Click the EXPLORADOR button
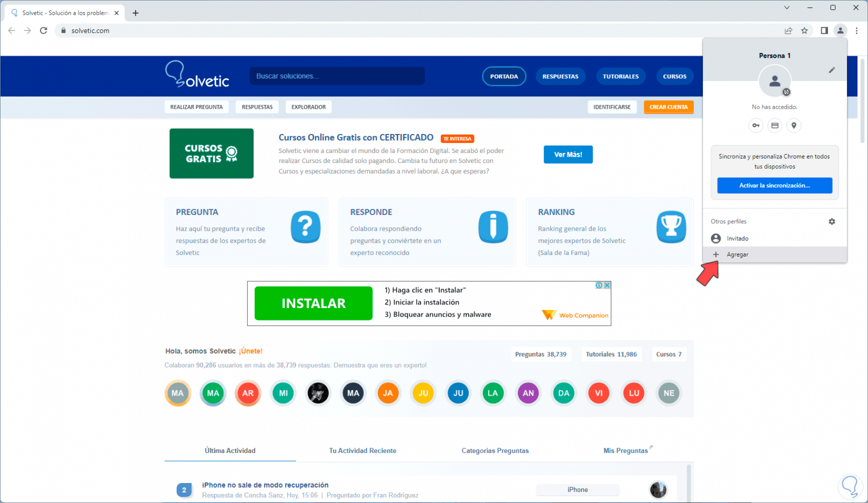868x503 pixels. 309,107
